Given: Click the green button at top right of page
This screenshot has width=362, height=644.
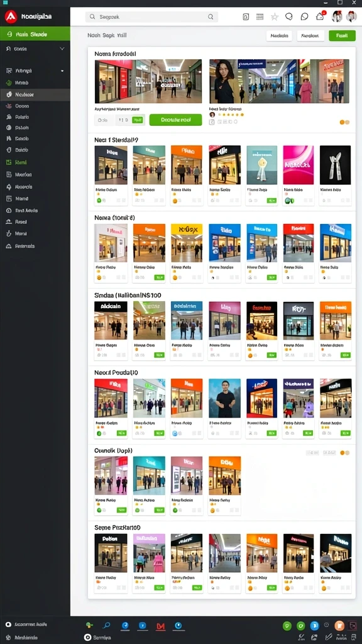Looking at the screenshot, I should coord(342,36).
